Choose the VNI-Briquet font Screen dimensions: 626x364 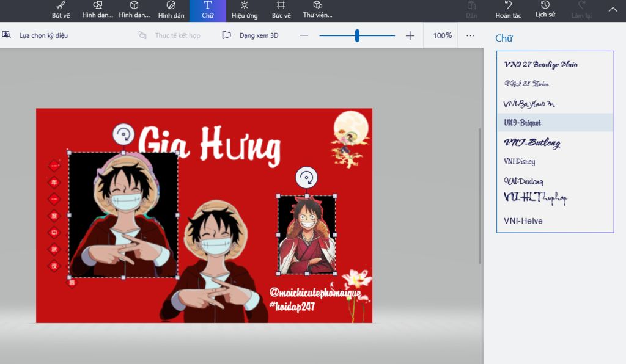click(555, 122)
